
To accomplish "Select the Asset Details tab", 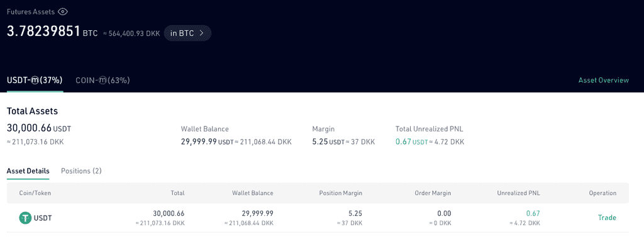I will (28, 171).
